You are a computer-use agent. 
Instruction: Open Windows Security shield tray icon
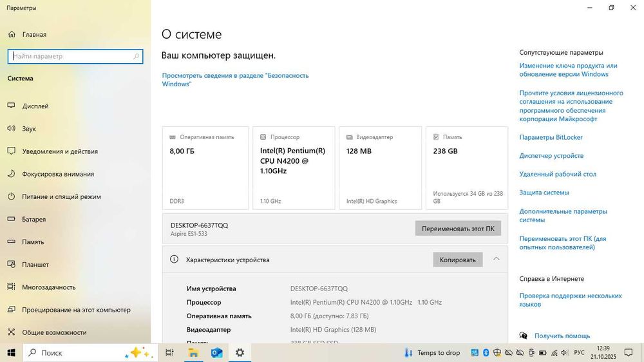pyautogui.click(x=497, y=352)
